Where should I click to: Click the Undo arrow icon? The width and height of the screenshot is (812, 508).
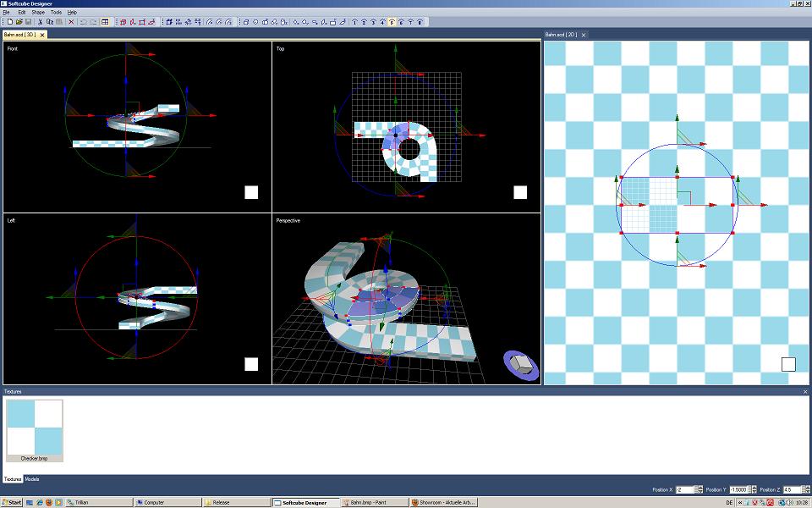(83, 22)
